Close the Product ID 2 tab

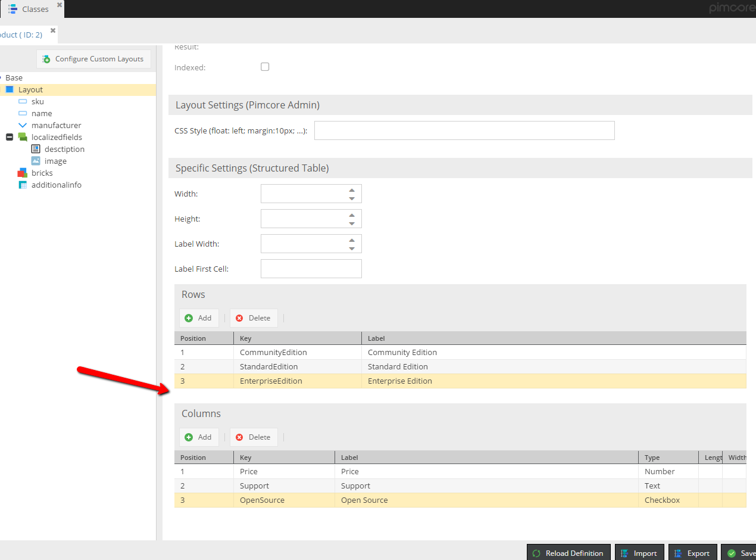click(x=53, y=30)
